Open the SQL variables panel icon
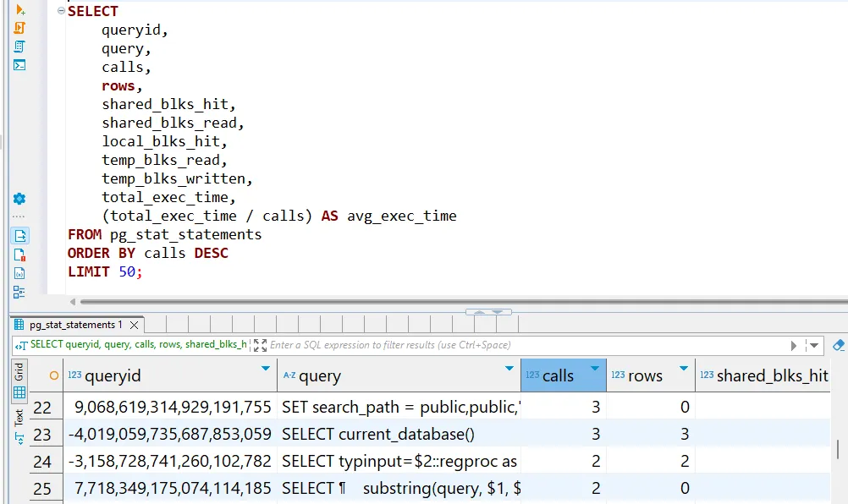Screen dimensions: 848x504 [x=19, y=273]
